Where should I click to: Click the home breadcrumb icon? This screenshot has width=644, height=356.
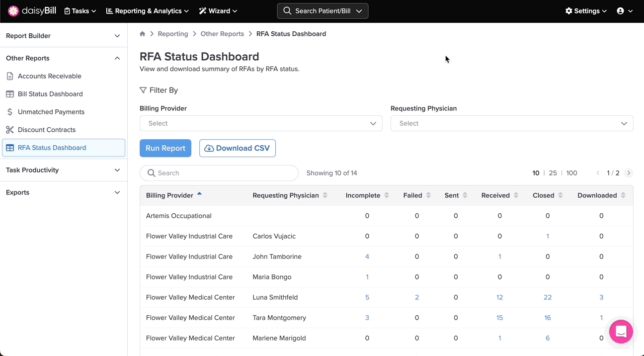coord(143,34)
